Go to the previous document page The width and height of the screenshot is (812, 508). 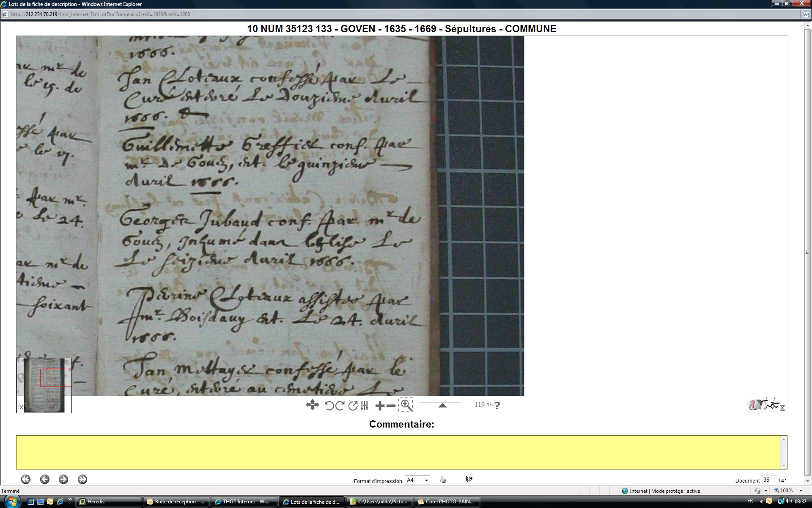point(45,479)
